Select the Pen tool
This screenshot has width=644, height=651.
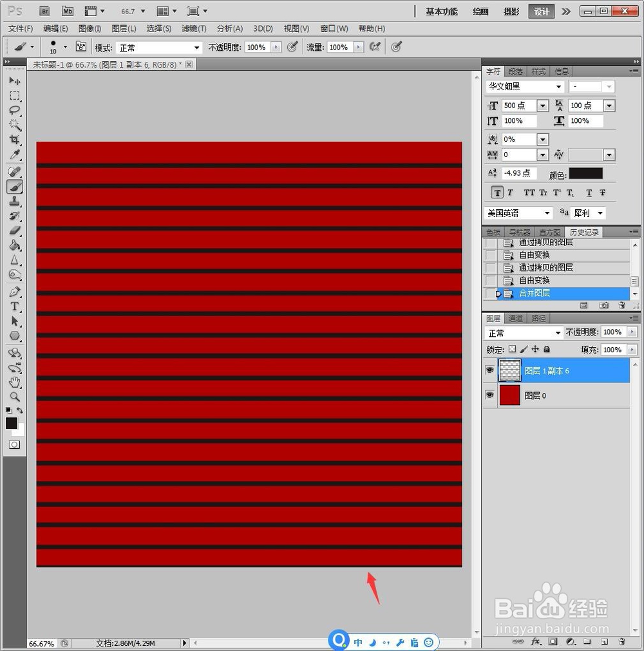pos(15,292)
